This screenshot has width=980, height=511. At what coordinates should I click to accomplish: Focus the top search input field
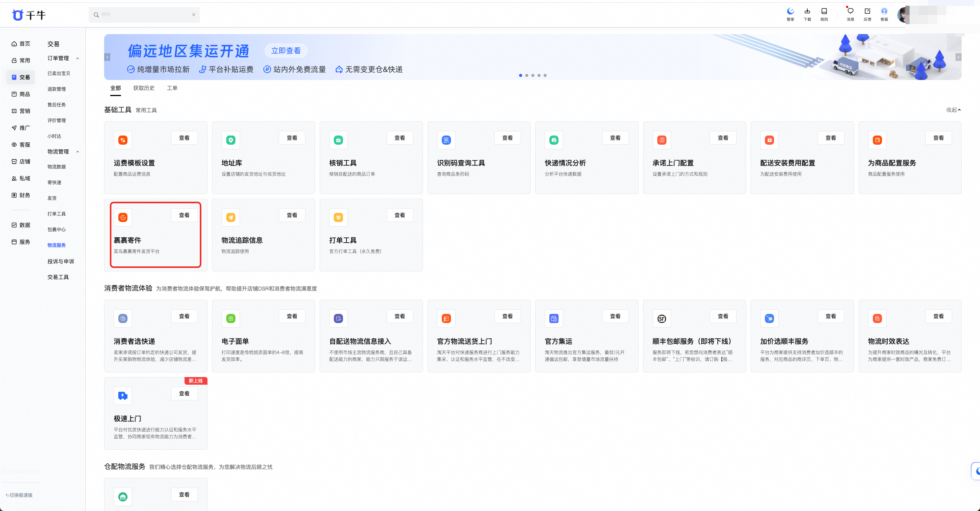click(144, 15)
